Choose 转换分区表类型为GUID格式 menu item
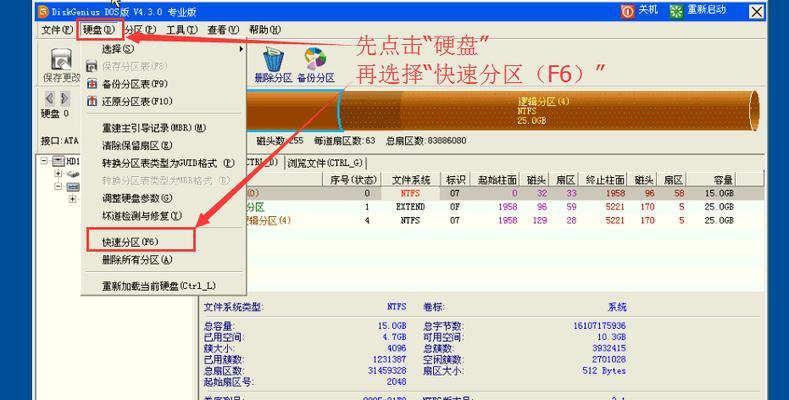Screen dimensions: 789x400 pyautogui.click(x=165, y=163)
